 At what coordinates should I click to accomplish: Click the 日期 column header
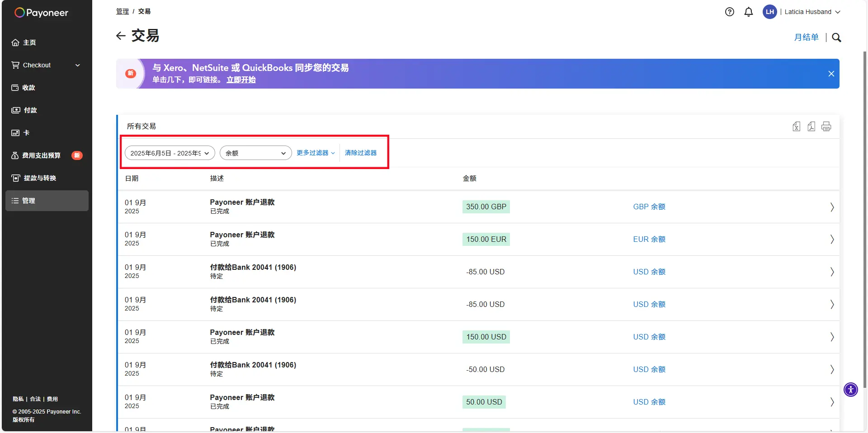[x=132, y=179]
